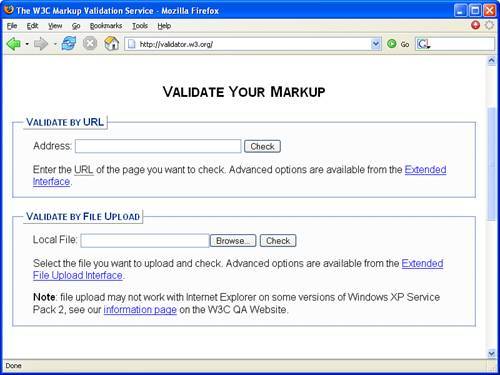Open the View menu

(x=55, y=26)
